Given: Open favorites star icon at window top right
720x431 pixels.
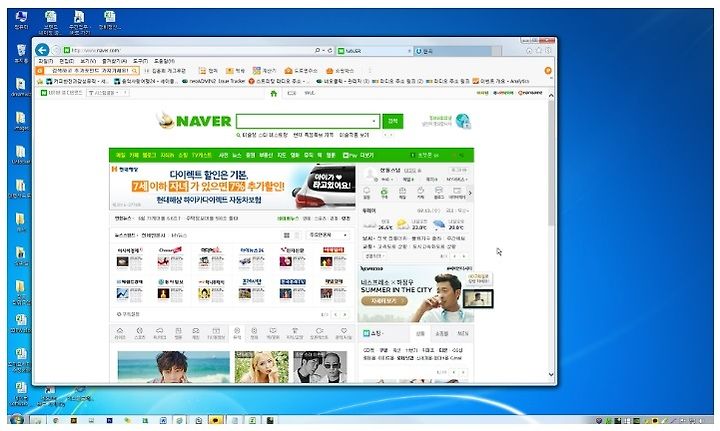Looking at the screenshot, I should coord(539,50).
